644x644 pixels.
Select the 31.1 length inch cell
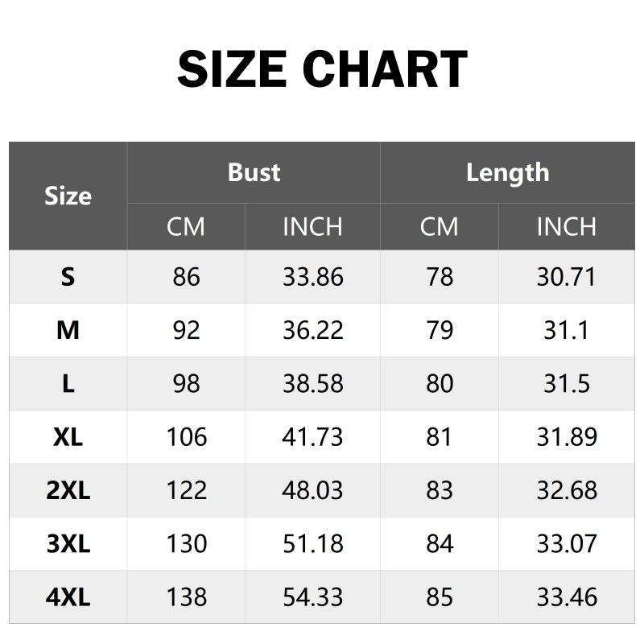[567, 330]
